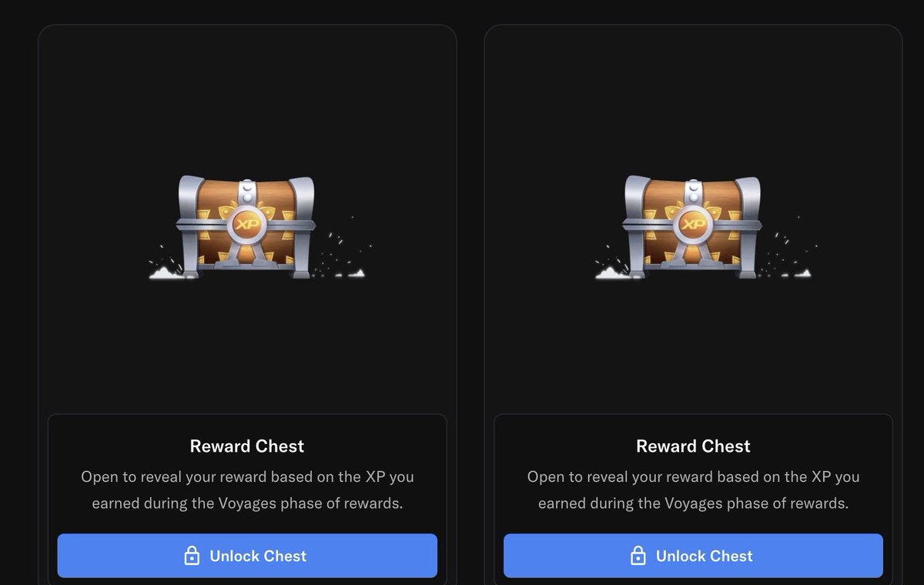Select the Reward Chest heading in the left card
The height and width of the screenshot is (585, 924).
click(247, 446)
